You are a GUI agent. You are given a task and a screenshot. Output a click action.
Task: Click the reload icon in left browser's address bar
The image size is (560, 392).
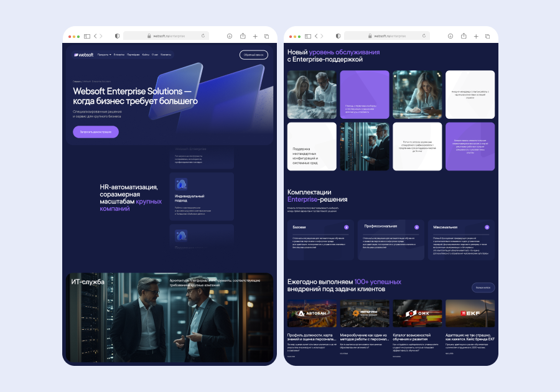click(x=203, y=36)
